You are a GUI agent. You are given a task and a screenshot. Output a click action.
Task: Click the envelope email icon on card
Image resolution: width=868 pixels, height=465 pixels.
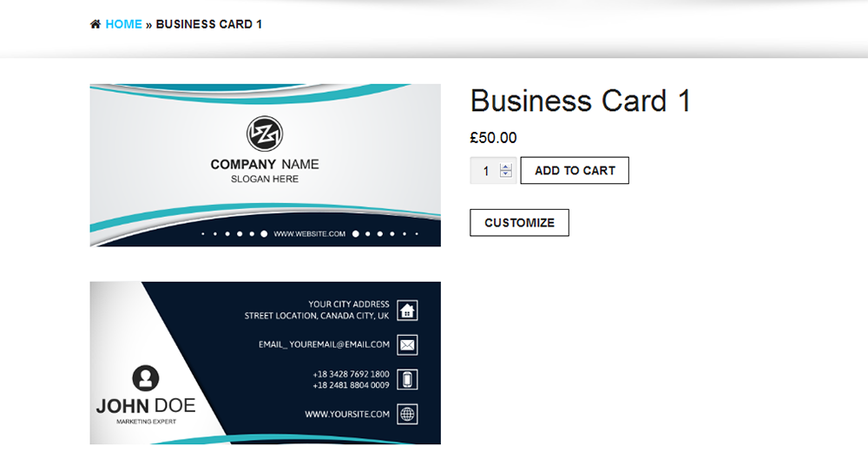[x=407, y=345]
